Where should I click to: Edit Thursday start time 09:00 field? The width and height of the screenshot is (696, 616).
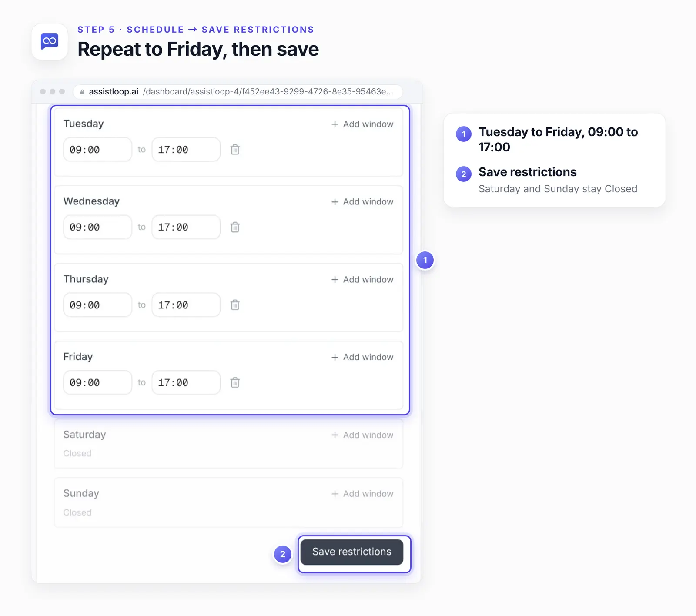tap(97, 305)
